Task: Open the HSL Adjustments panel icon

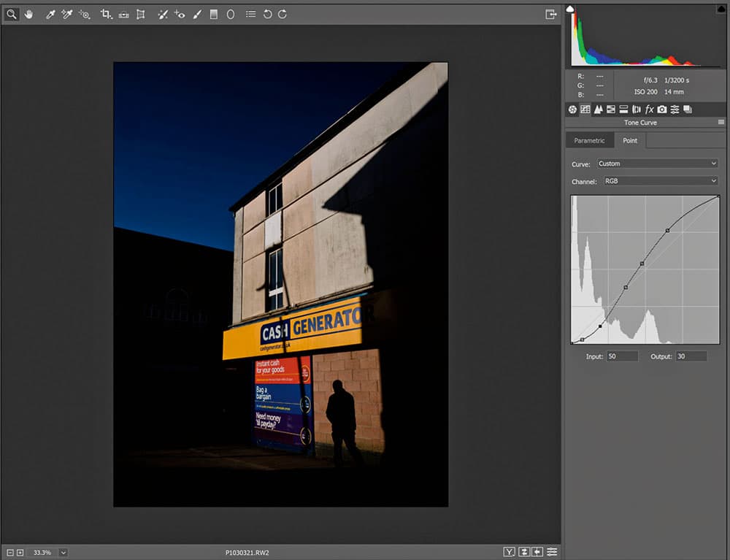Action: point(611,110)
